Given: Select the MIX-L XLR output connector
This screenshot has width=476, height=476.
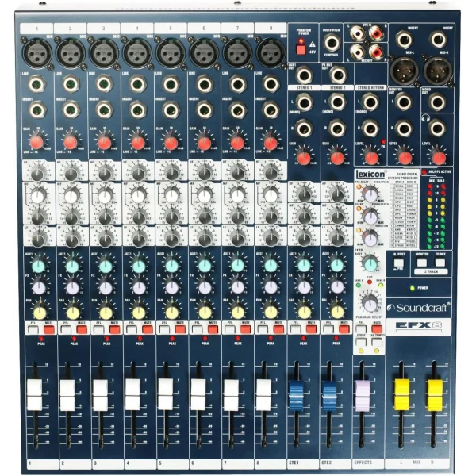Looking at the screenshot, I should point(404,71).
